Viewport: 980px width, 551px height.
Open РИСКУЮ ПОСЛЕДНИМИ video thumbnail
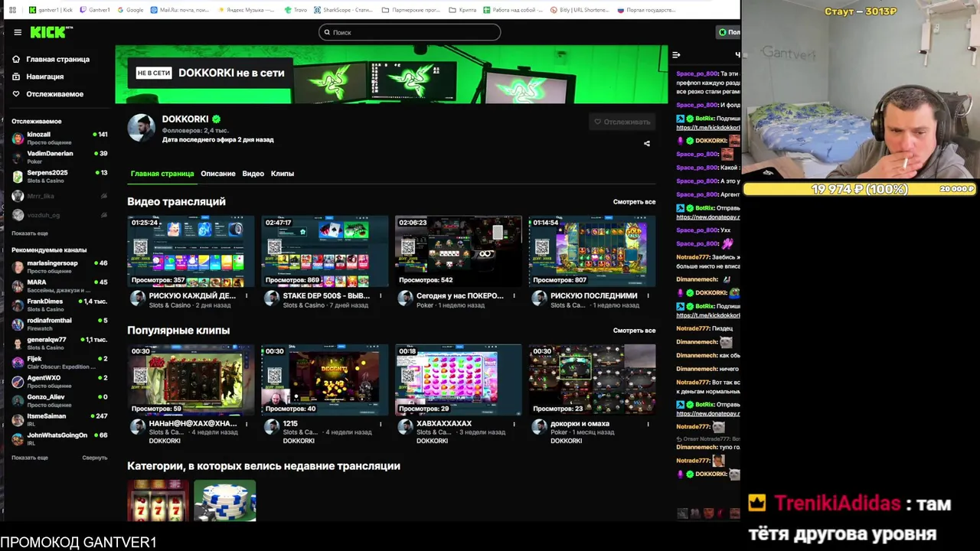click(593, 252)
